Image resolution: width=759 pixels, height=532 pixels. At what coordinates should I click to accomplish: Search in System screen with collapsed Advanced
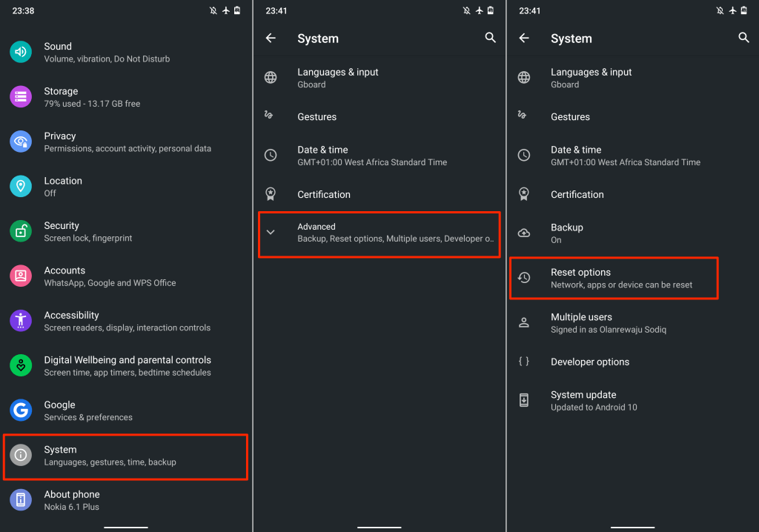(x=491, y=38)
